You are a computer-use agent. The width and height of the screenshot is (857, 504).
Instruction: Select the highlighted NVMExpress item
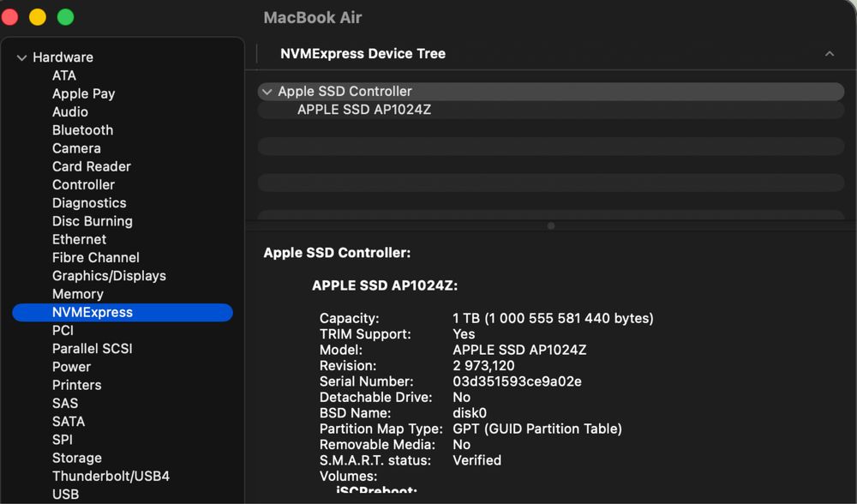[123, 312]
